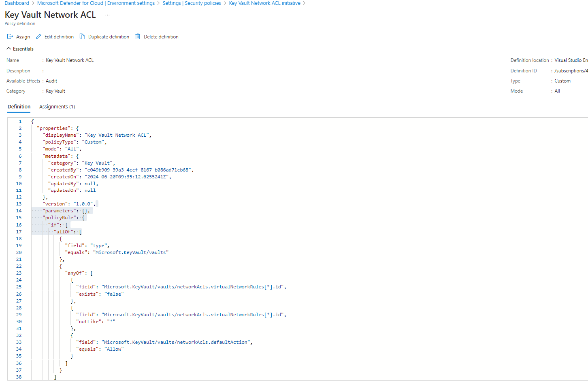This screenshot has width=588, height=381.
Task: Switch to the Assignments (1) tab
Action: [x=57, y=106]
